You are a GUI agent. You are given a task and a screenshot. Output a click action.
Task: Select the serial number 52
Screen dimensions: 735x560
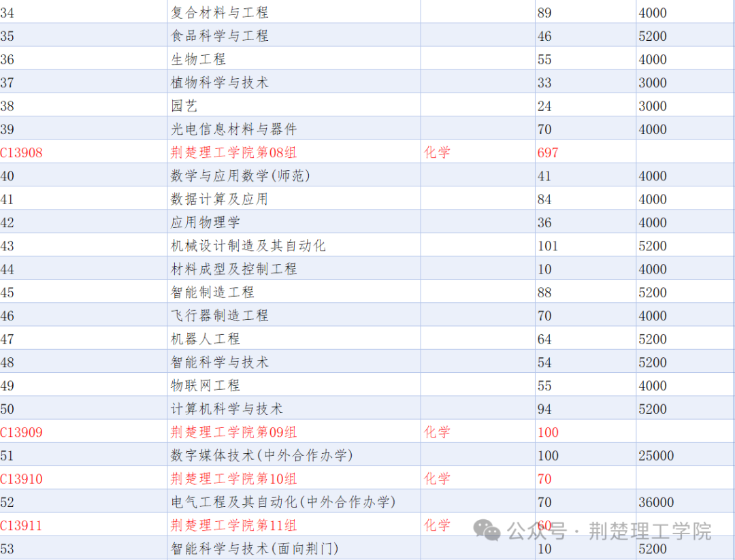[x=7, y=502]
